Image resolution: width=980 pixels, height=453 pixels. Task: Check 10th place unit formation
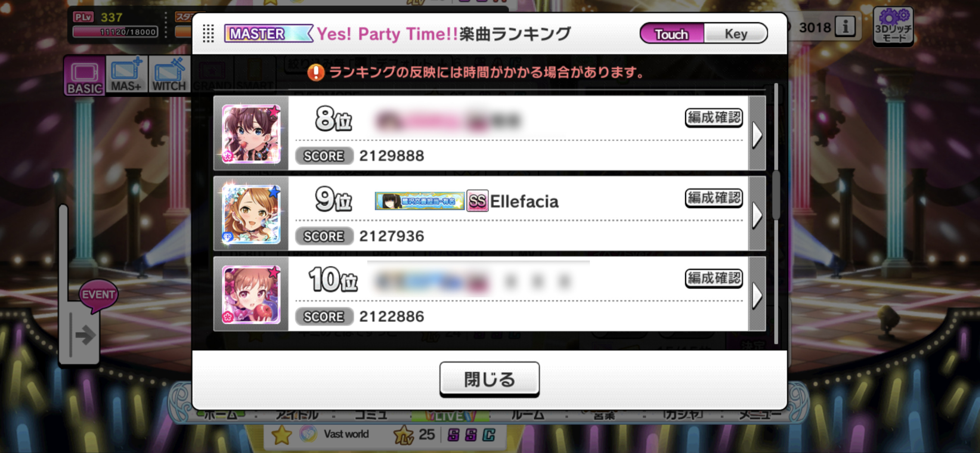pyautogui.click(x=714, y=278)
